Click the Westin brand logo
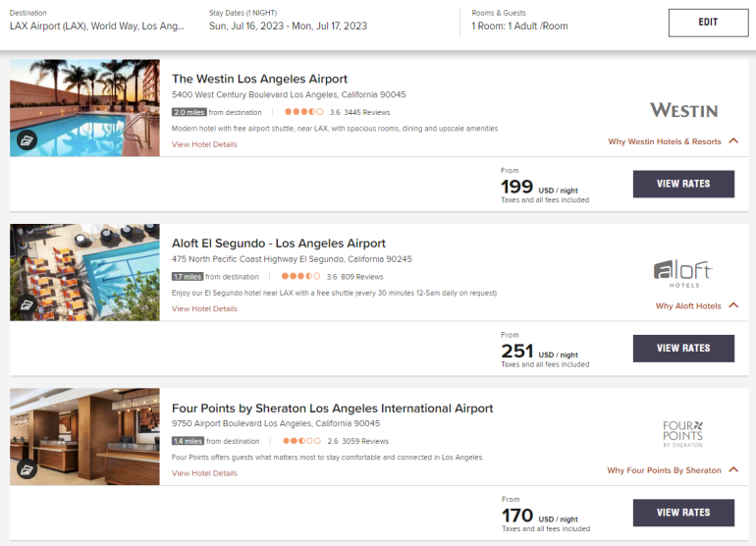 tap(683, 110)
